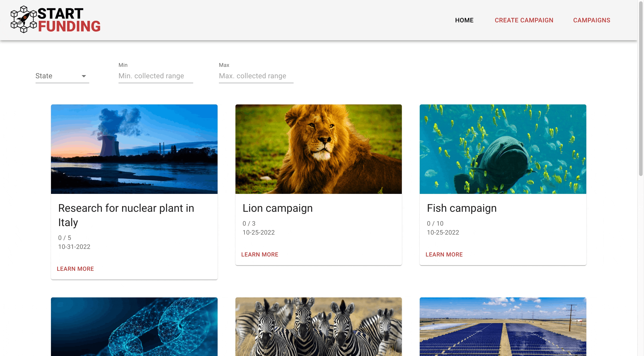Open Learn More for Fish campaign

coord(444,254)
